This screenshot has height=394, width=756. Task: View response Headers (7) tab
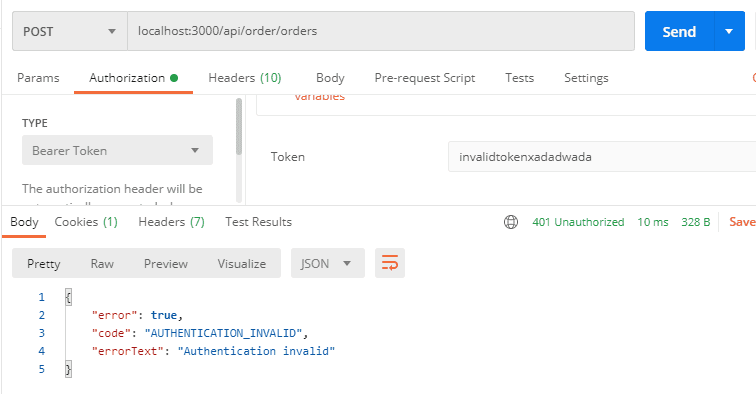point(171,222)
